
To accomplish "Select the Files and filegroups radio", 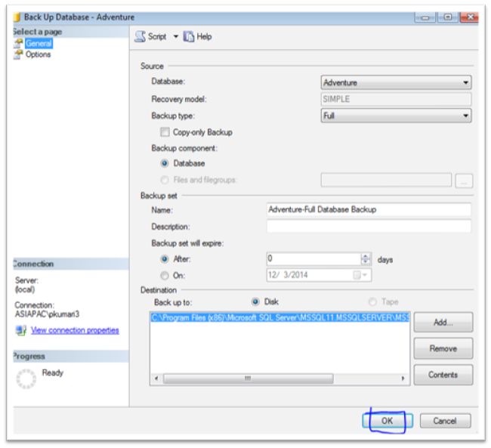I will tap(165, 180).
